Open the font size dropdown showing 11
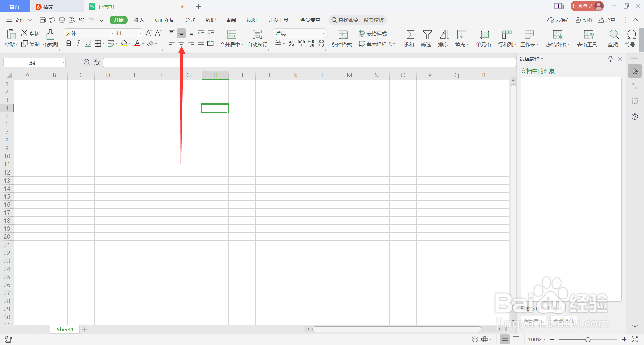This screenshot has width=644, height=345. [140, 33]
